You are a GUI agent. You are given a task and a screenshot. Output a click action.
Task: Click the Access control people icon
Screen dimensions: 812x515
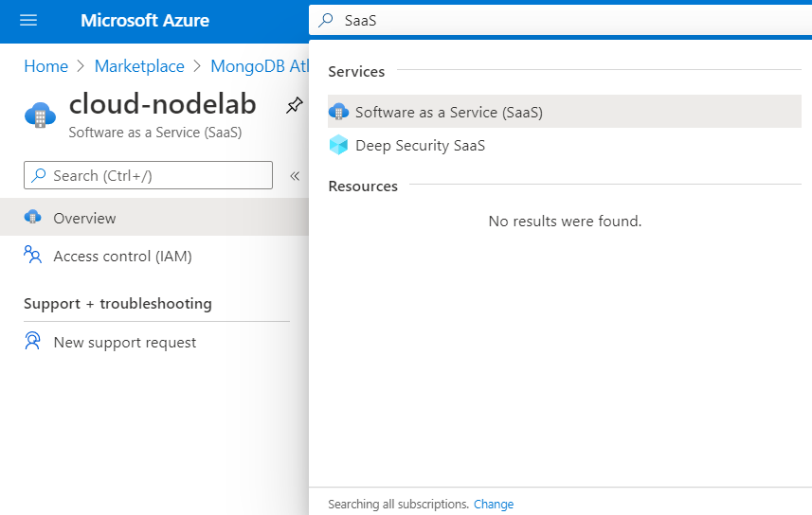pyautogui.click(x=32, y=254)
